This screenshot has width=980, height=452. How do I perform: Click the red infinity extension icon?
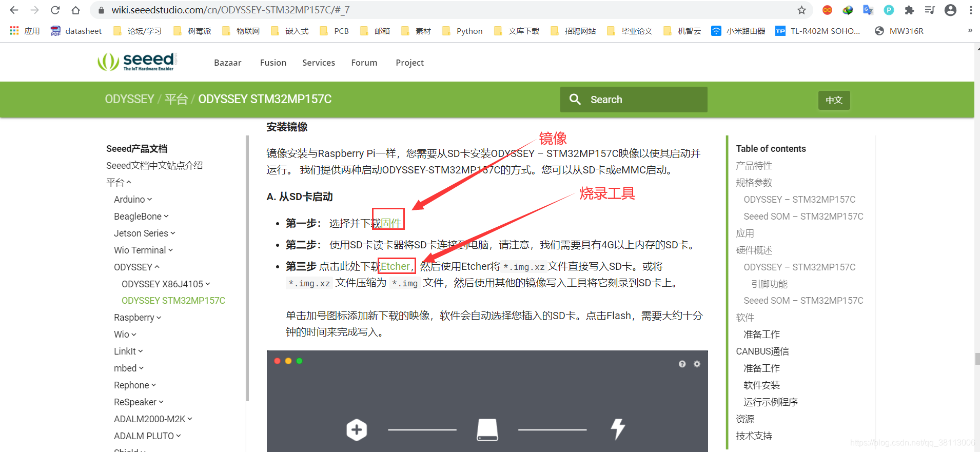click(x=827, y=10)
